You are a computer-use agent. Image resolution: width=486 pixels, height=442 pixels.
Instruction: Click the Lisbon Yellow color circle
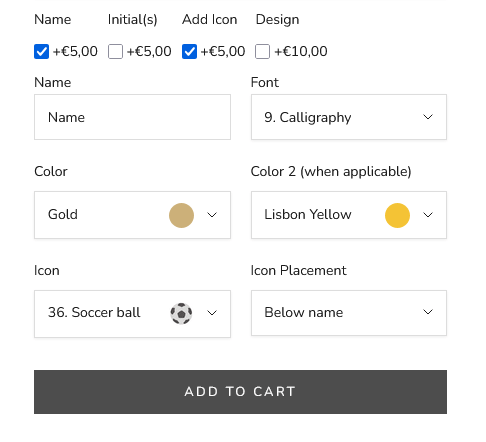coord(397,215)
